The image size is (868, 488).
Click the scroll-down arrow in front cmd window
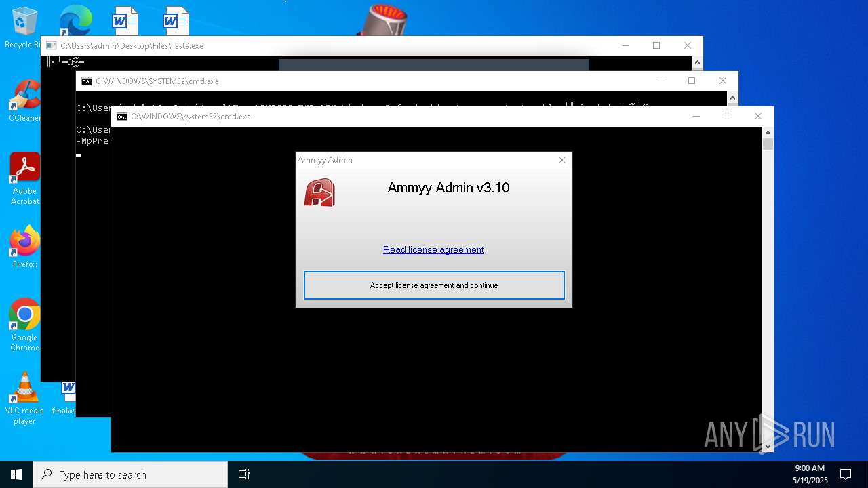click(768, 446)
